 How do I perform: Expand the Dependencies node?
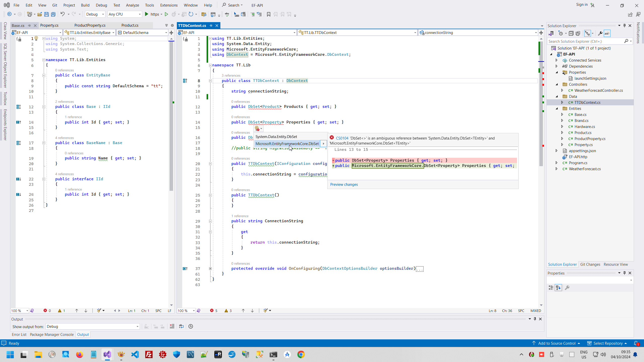(556, 66)
